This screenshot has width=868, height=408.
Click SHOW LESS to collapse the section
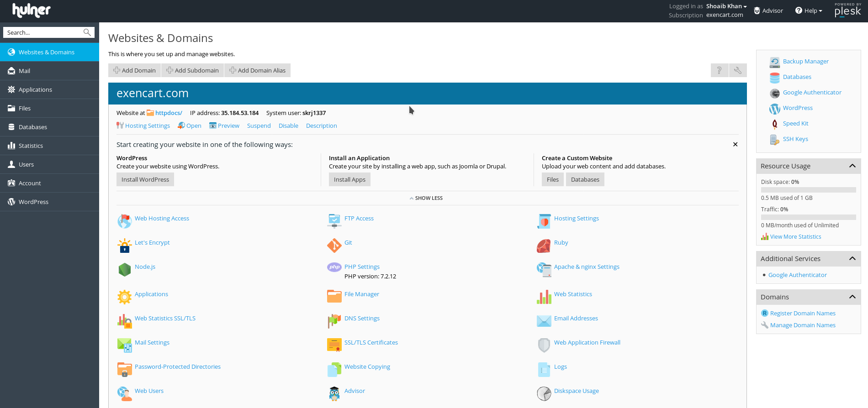(x=426, y=198)
